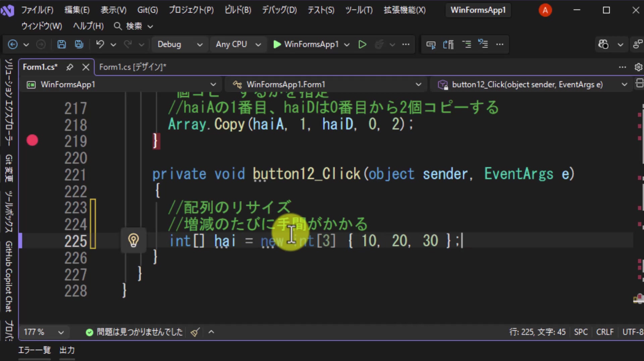The height and width of the screenshot is (361, 644).
Task: Click the navigate backward arrow icon
Action: point(13,44)
